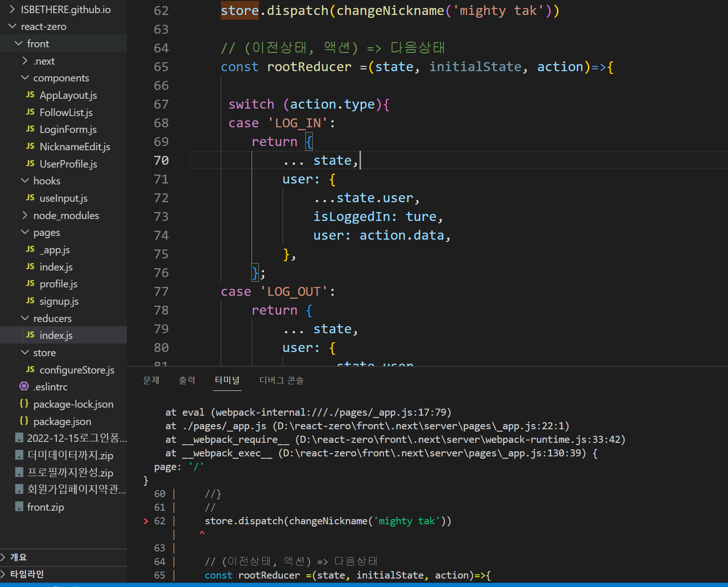Click the JS icon beside LoginForm.js
This screenshot has width=728, height=587.
(30, 129)
